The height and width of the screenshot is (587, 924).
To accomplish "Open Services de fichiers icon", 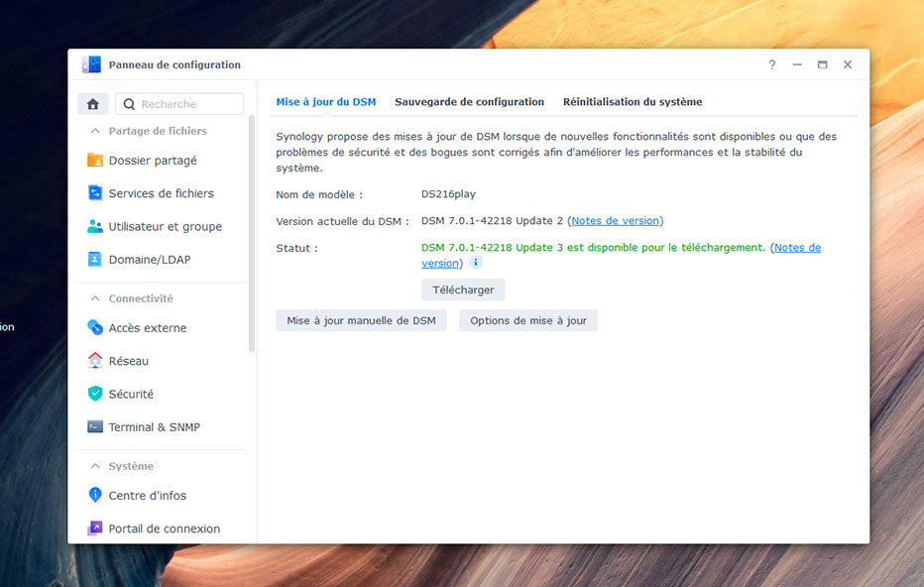I will click(95, 193).
